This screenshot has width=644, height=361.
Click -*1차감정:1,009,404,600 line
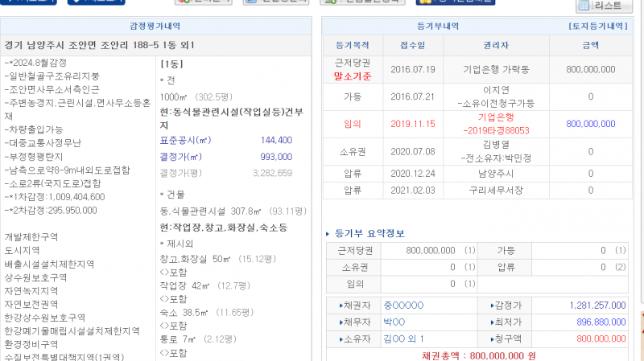[x=55, y=197]
